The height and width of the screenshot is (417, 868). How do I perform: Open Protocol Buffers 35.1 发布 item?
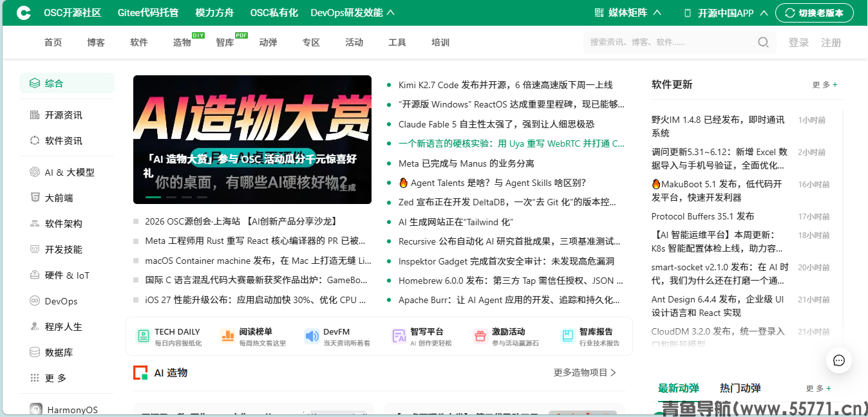tap(703, 216)
